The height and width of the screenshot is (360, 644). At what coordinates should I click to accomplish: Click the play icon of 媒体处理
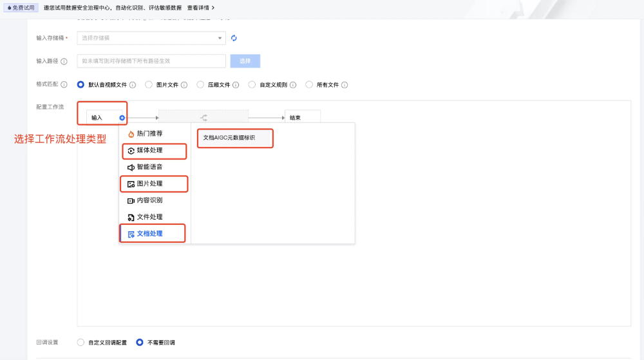point(131,151)
